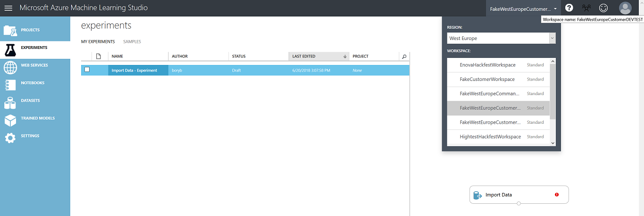644x216 pixels.
Task: Click the Import Data module output port
Action: click(519, 203)
